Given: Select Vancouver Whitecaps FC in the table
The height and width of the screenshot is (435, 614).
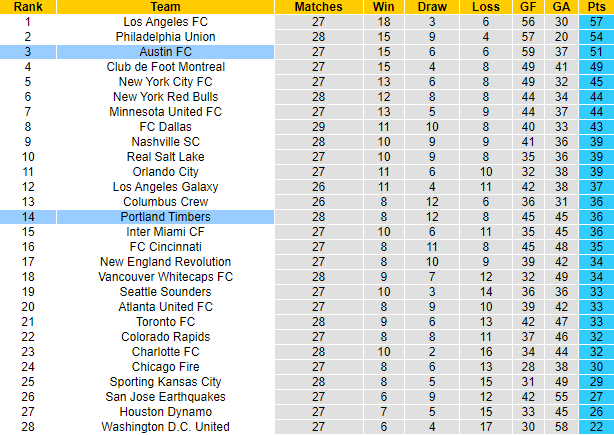Looking at the screenshot, I should tap(166, 276).
